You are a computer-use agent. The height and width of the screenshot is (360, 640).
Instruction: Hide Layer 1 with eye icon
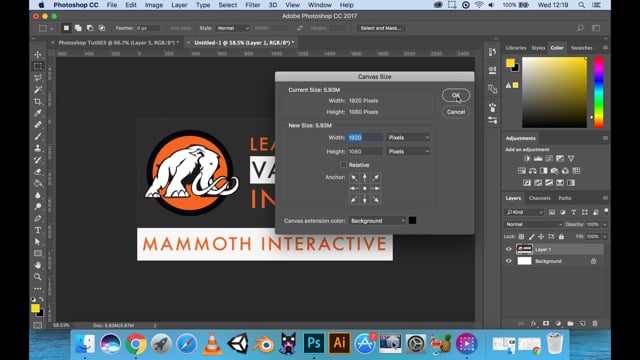pos(509,249)
